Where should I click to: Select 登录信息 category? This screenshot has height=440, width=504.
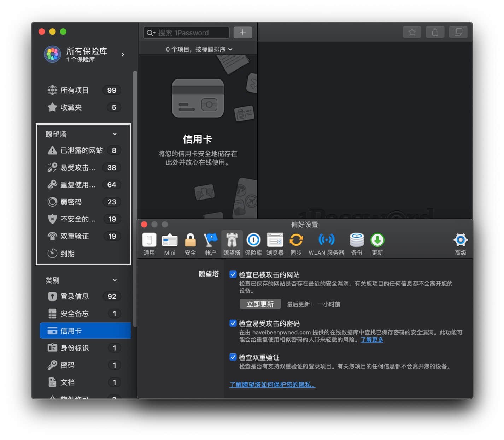(85, 297)
